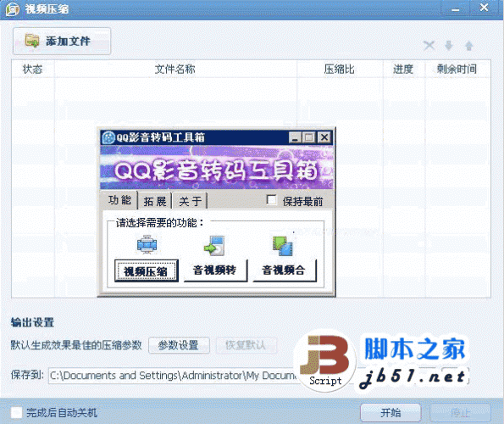Click the 状态 column header
This screenshot has height=424, width=504.
coord(33,69)
